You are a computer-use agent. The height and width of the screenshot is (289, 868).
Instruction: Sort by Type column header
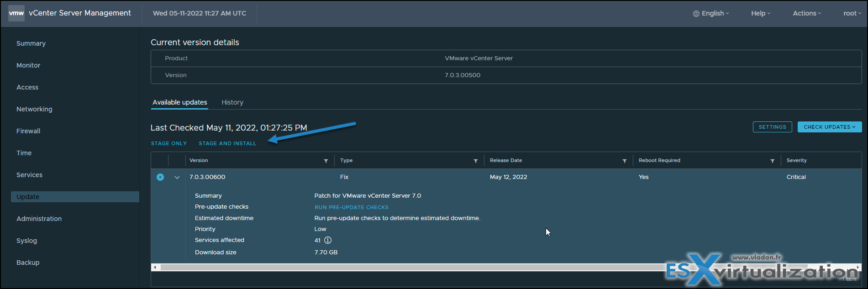point(346,161)
